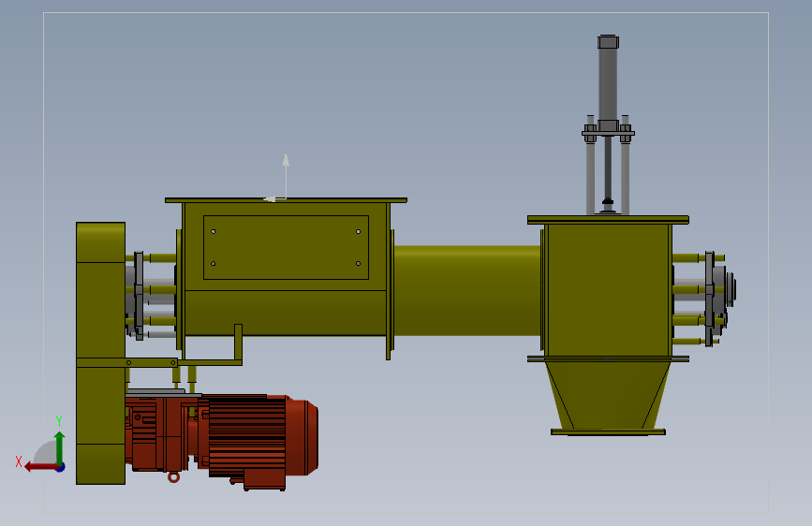Click the green "Y" axis label
812x526 pixels.
pos(59,421)
